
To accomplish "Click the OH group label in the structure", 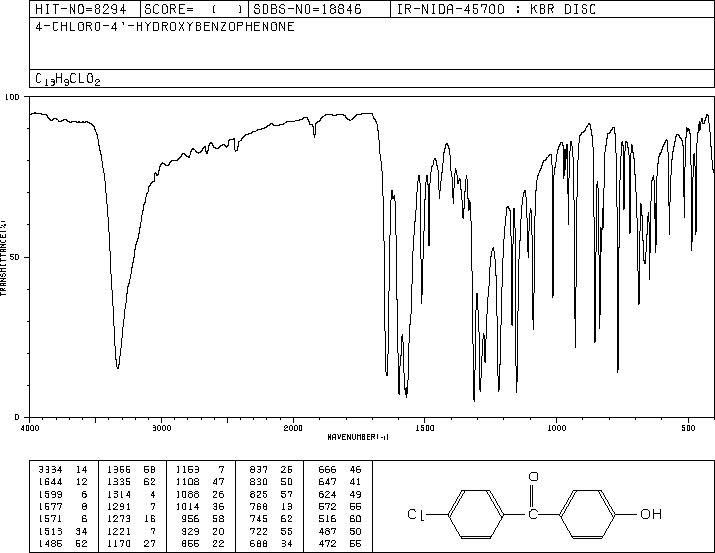I will click(x=651, y=514).
